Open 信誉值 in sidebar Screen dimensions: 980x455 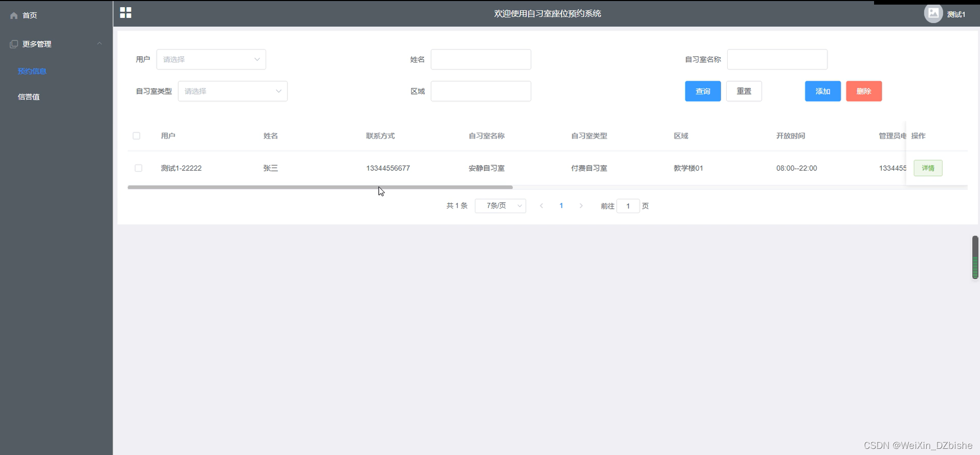coord(29,97)
